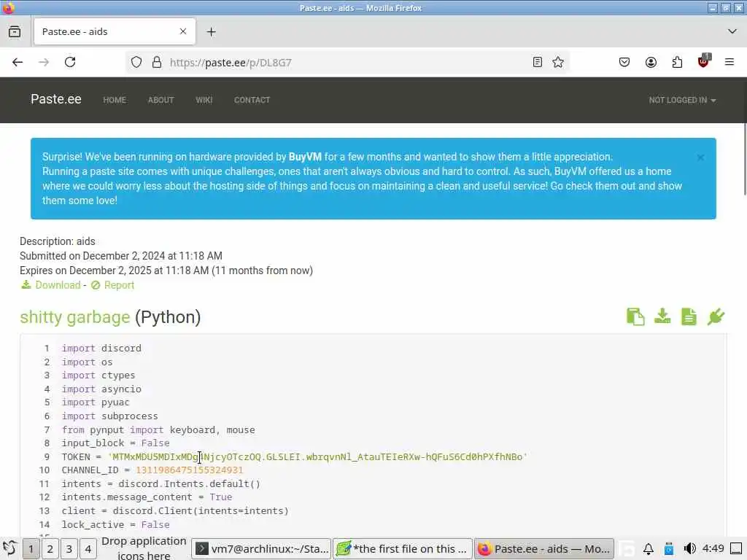Image resolution: width=747 pixels, height=560 pixels.
Task: Click 'intents.message_content = True' line
Action: [x=147, y=497]
